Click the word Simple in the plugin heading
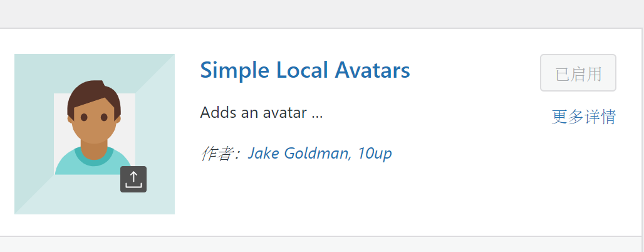Image resolution: width=644 pixels, height=252 pixels. coord(234,70)
